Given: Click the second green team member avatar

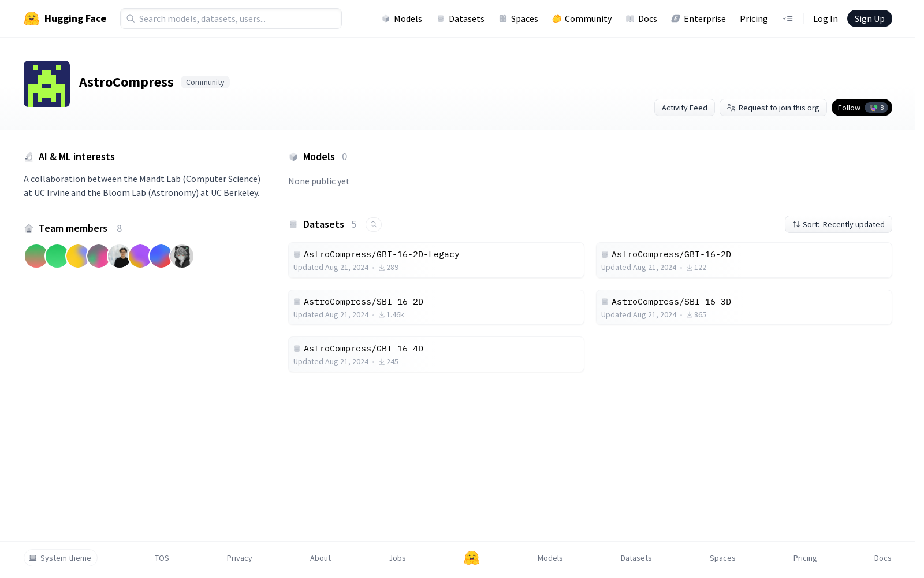Looking at the screenshot, I should tap(57, 256).
